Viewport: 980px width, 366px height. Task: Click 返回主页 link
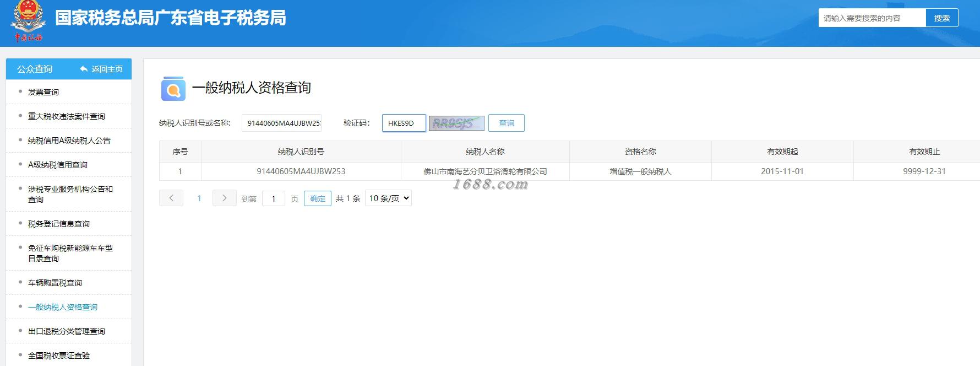107,69
